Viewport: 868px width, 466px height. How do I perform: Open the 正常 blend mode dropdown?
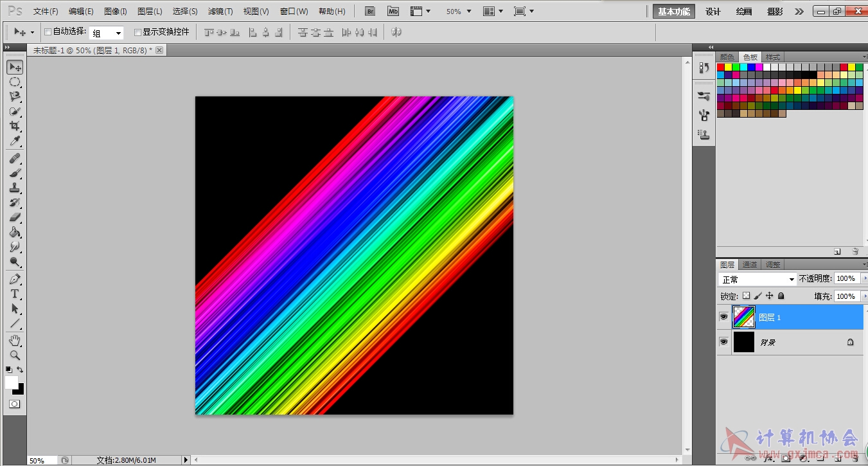(757, 280)
